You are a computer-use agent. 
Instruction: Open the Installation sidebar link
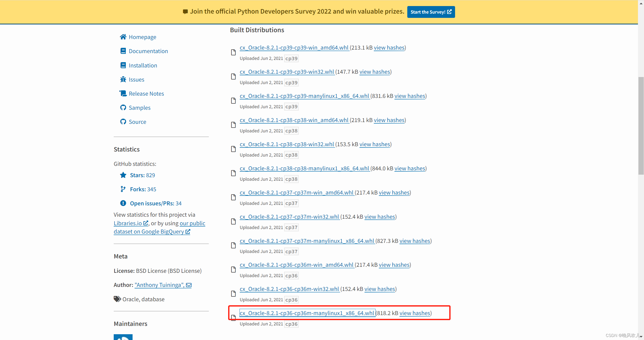pyautogui.click(x=143, y=65)
